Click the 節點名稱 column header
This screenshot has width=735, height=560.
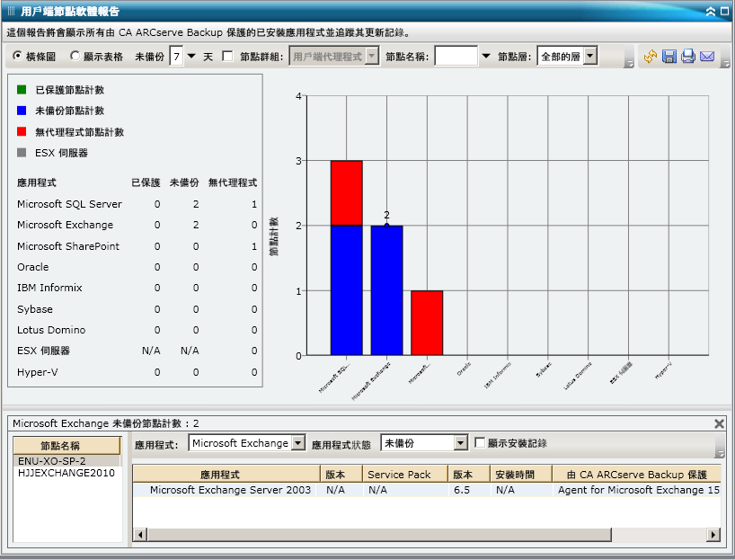[x=66, y=446]
